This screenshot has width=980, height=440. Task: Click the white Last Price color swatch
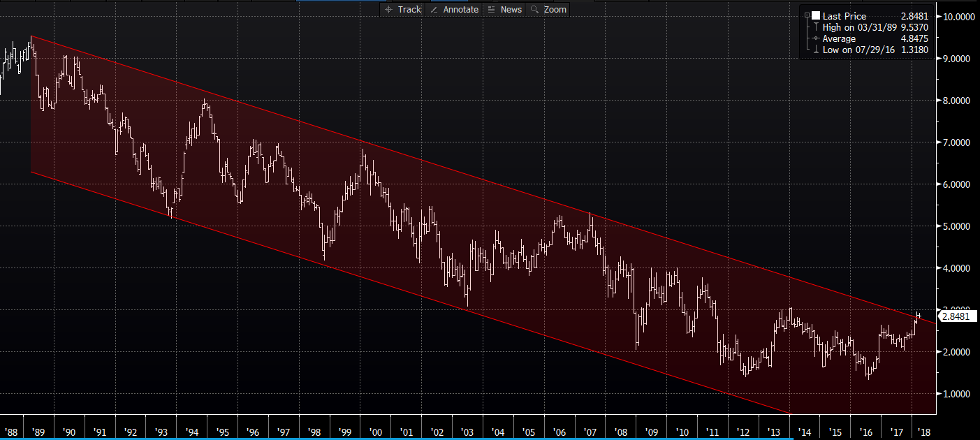click(815, 16)
